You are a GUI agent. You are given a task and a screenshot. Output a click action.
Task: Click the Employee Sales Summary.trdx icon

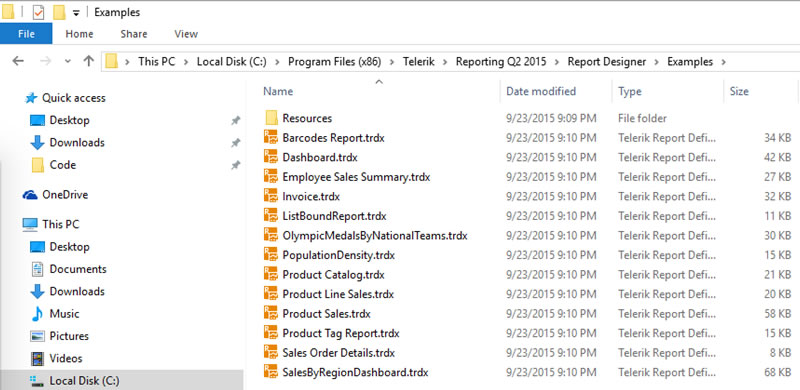(x=270, y=177)
